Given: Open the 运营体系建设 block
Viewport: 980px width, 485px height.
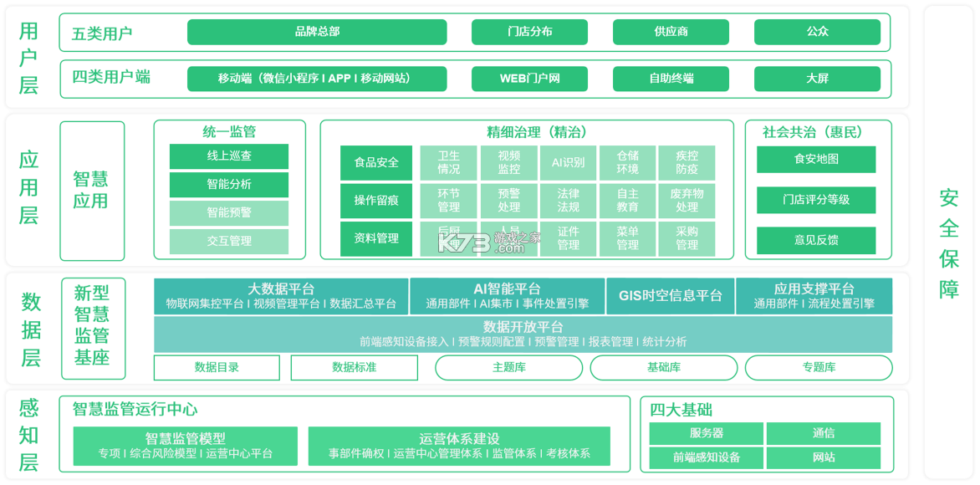Looking at the screenshot, I should click(459, 447).
